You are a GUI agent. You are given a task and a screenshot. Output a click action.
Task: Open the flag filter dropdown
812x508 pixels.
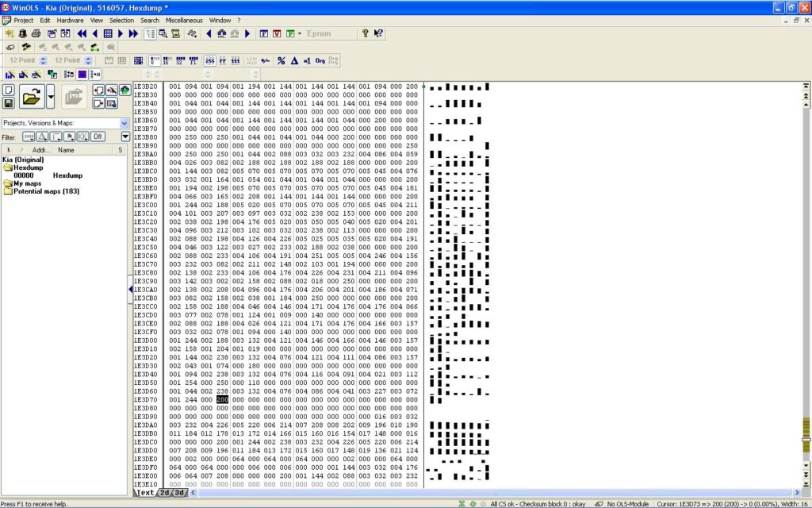point(69,137)
